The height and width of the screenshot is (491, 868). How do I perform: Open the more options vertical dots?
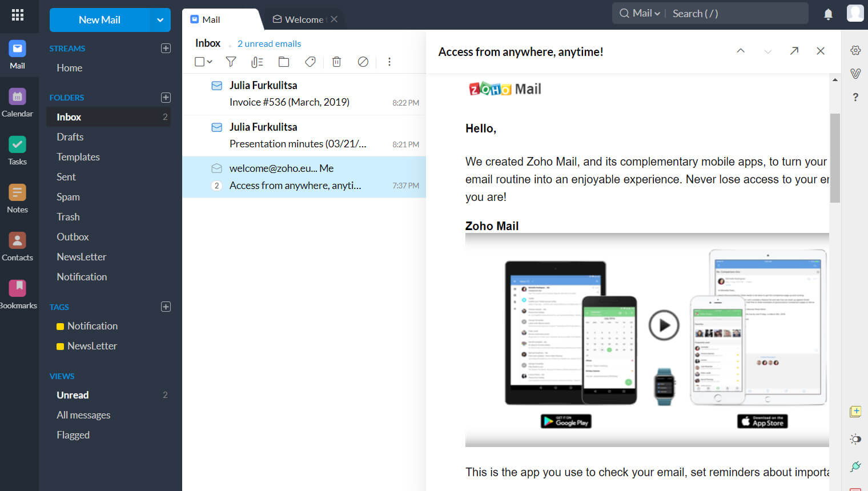389,62
